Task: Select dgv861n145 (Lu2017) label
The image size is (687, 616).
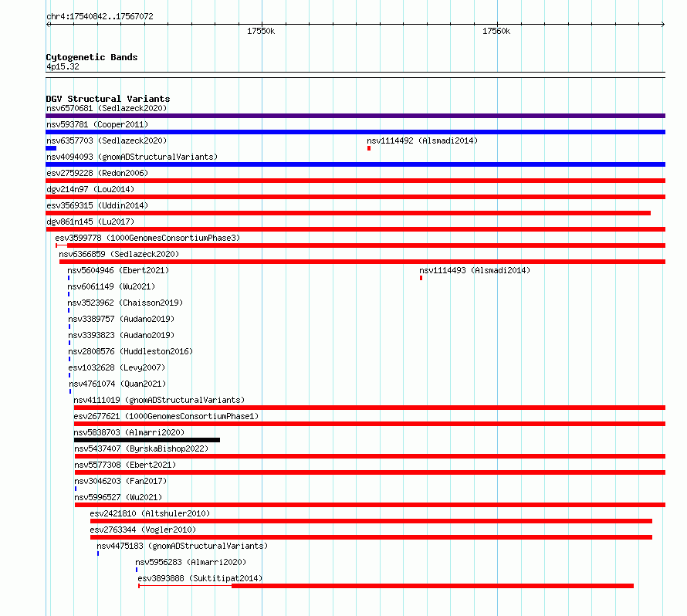Action: (90, 222)
